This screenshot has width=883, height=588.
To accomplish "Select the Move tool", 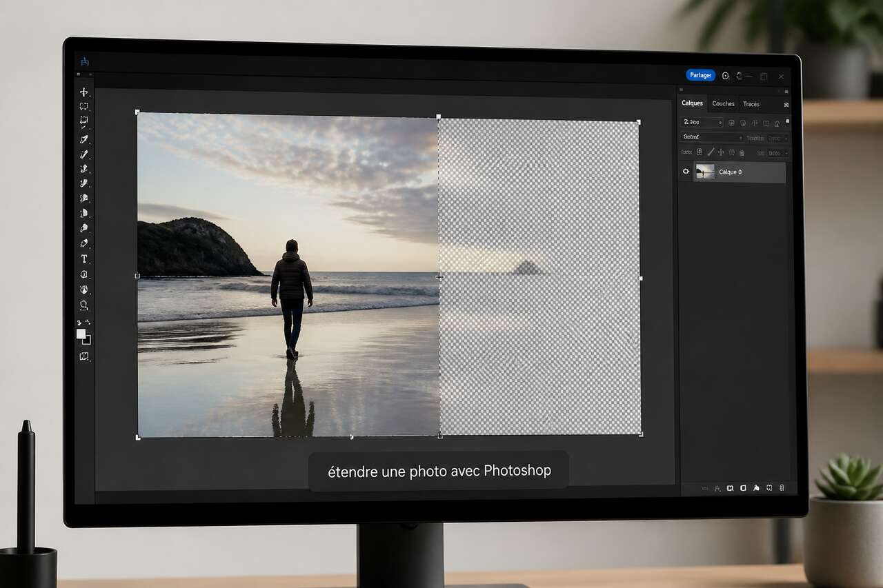I will coord(84,92).
